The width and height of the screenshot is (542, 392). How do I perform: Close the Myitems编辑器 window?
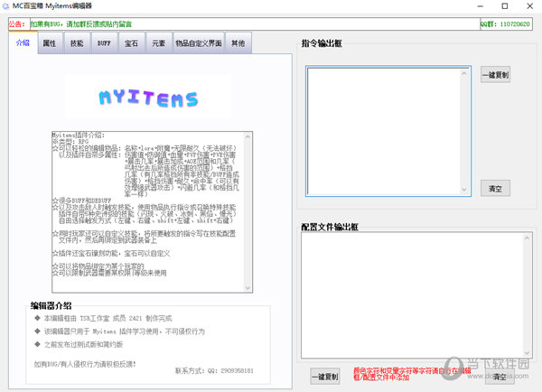tap(530, 6)
